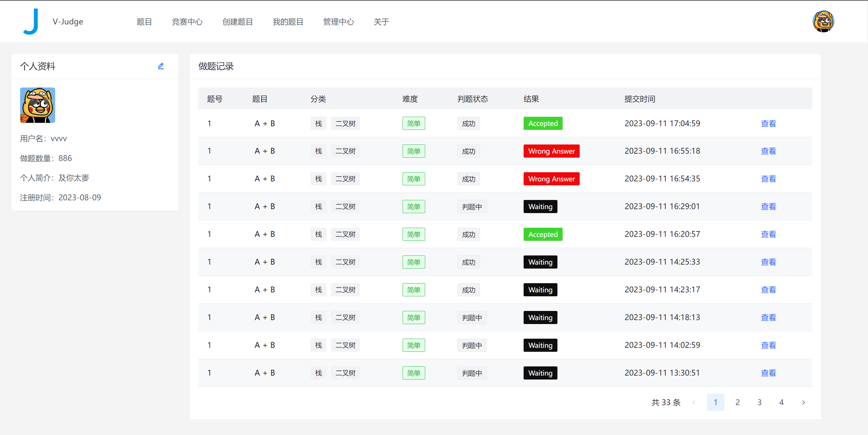Click 查看 for submission at 16:54:35

click(x=768, y=179)
